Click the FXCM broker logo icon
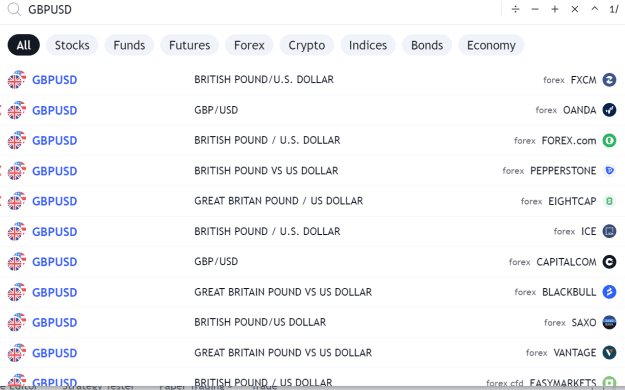Screen dimensions: 625x390 609,80
